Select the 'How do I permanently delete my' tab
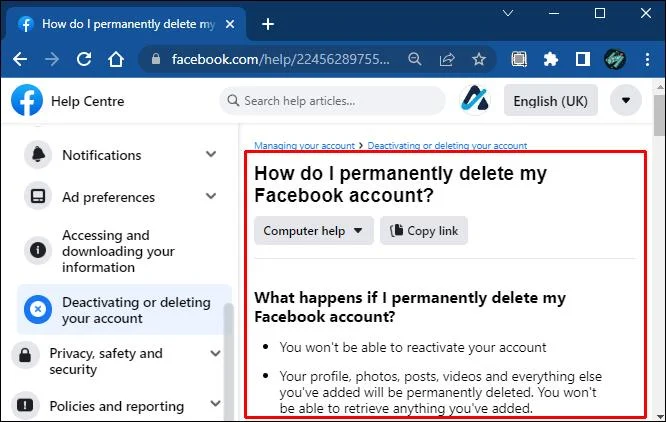The width and height of the screenshot is (666, 422). pos(128,24)
